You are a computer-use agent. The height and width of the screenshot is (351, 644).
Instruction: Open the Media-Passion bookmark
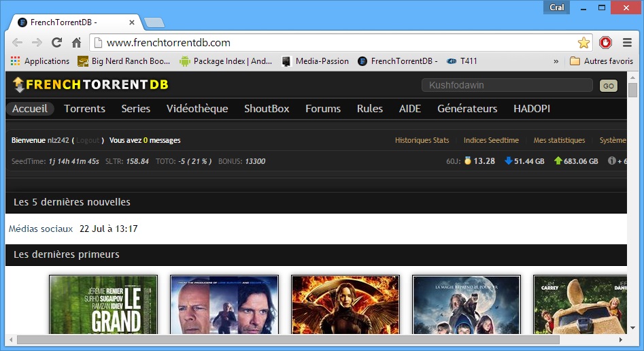(x=316, y=61)
